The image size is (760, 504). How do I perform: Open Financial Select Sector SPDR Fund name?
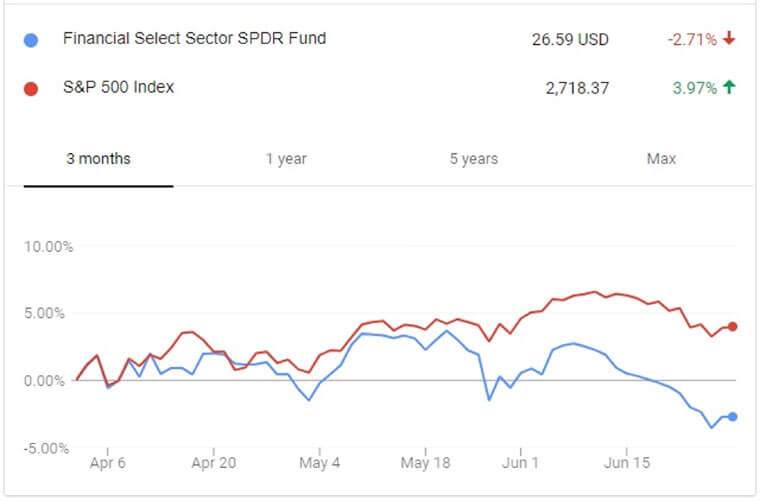click(194, 39)
